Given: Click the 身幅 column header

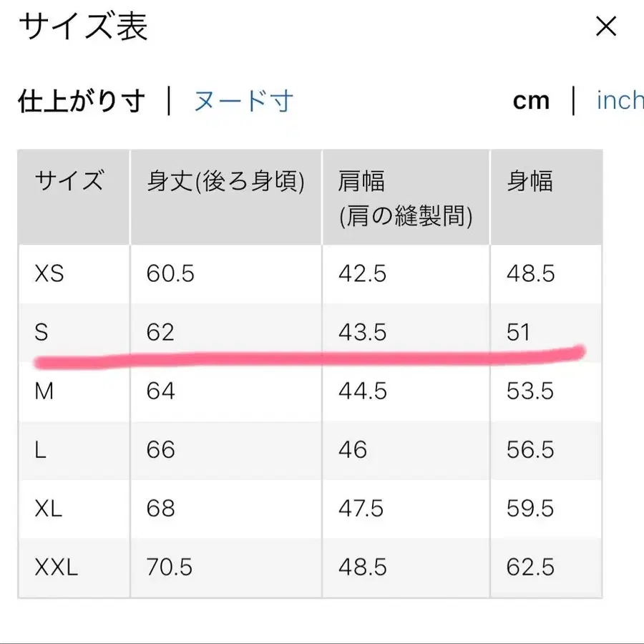Looking at the screenshot, I should pos(528,182).
